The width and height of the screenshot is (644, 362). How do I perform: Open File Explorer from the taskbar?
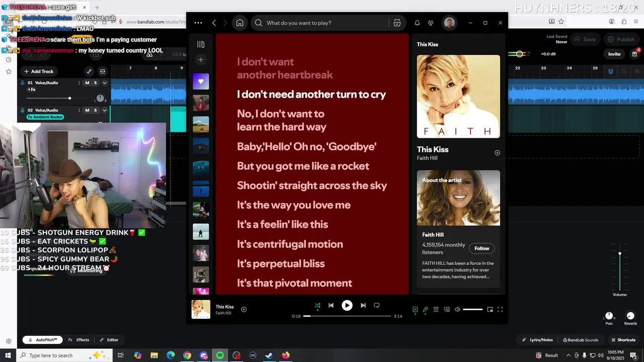[x=154, y=355]
